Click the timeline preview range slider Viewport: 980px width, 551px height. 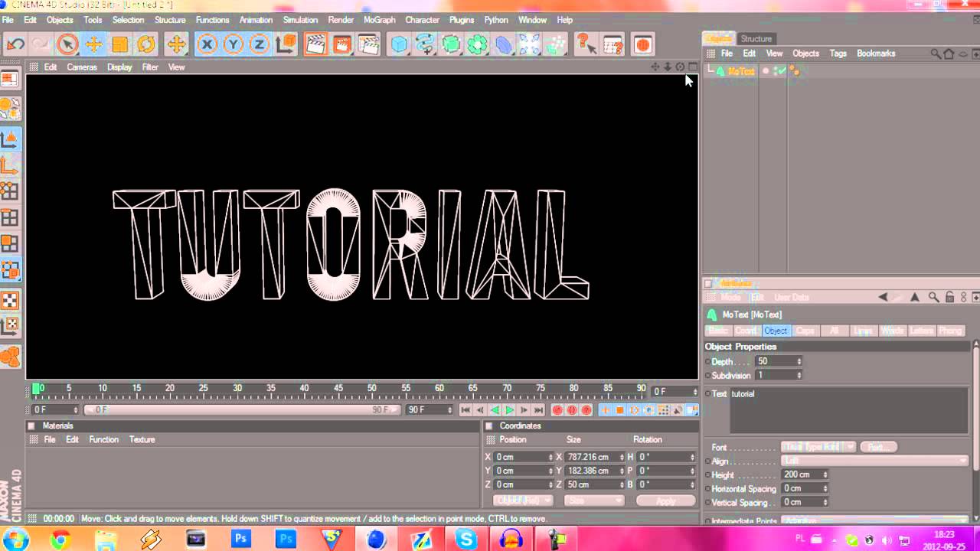click(242, 410)
